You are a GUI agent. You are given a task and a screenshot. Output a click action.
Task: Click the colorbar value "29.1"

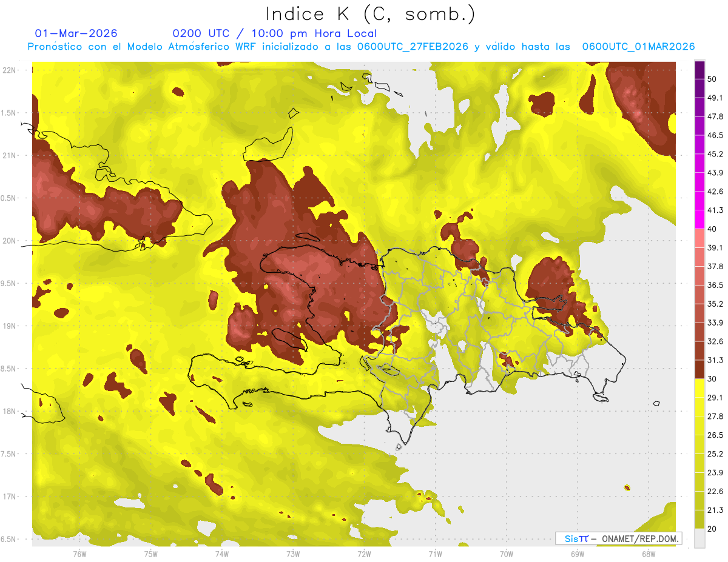pyautogui.click(x=715, y=398)
